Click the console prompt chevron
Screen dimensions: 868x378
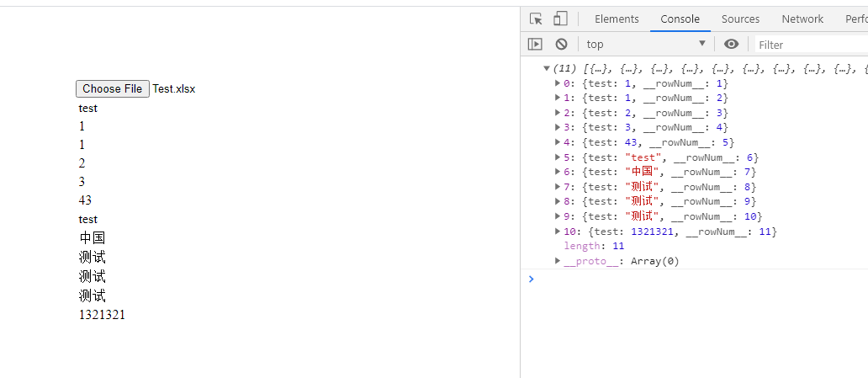tap(532, 279)
